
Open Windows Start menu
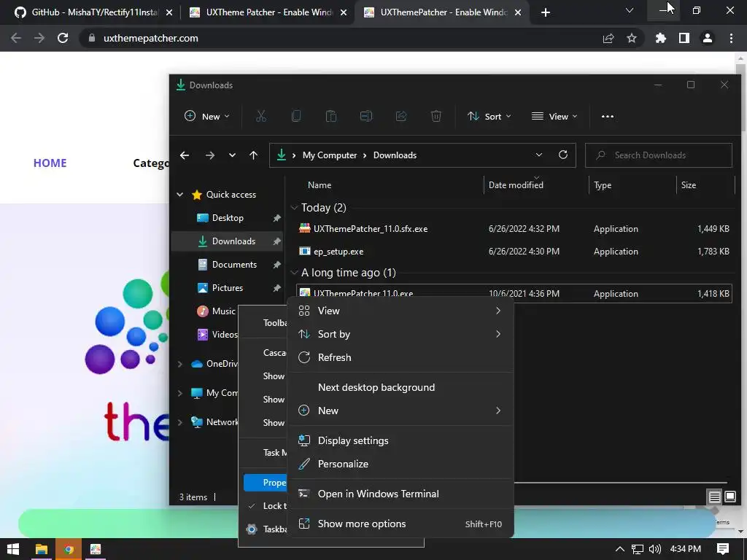(x=13, y=549)
